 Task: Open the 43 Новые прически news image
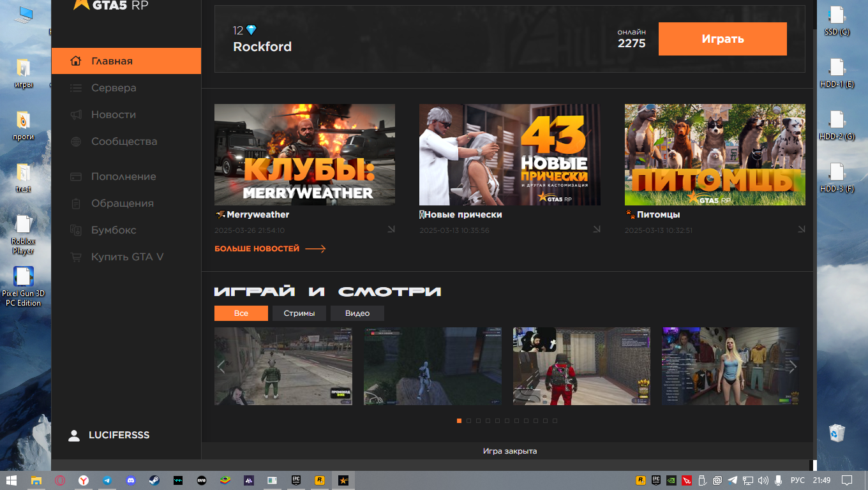[510, 155]
